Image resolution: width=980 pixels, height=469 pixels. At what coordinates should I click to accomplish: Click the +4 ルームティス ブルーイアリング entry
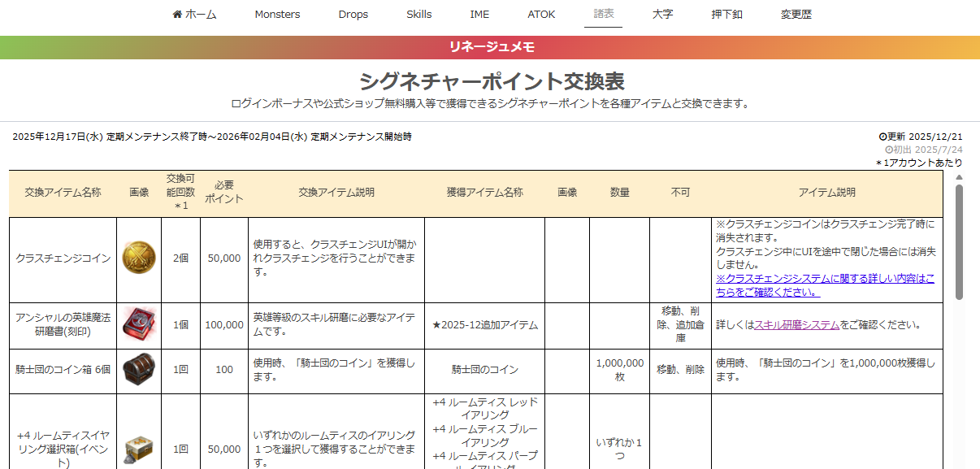pos(485,436)
